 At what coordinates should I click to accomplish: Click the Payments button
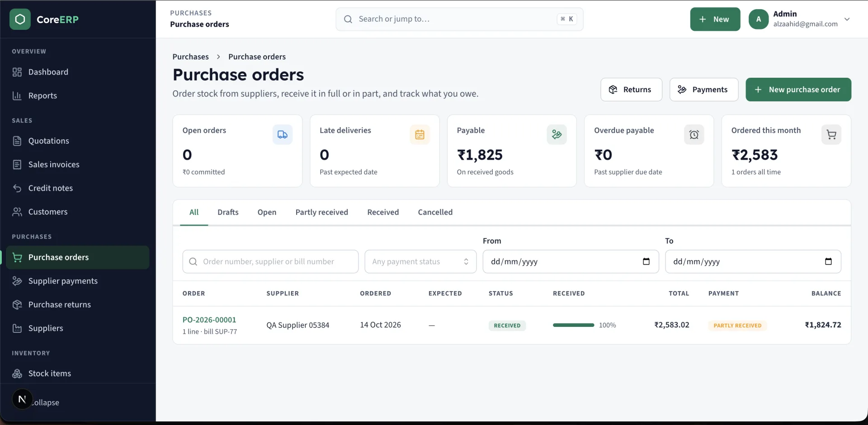(704, 90)
